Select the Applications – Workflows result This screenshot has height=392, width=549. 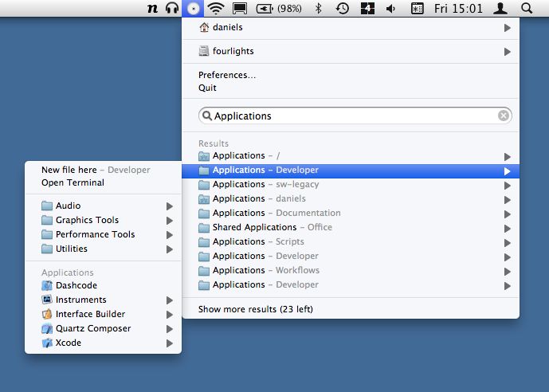pyautogui.click(x=351, y=271)
